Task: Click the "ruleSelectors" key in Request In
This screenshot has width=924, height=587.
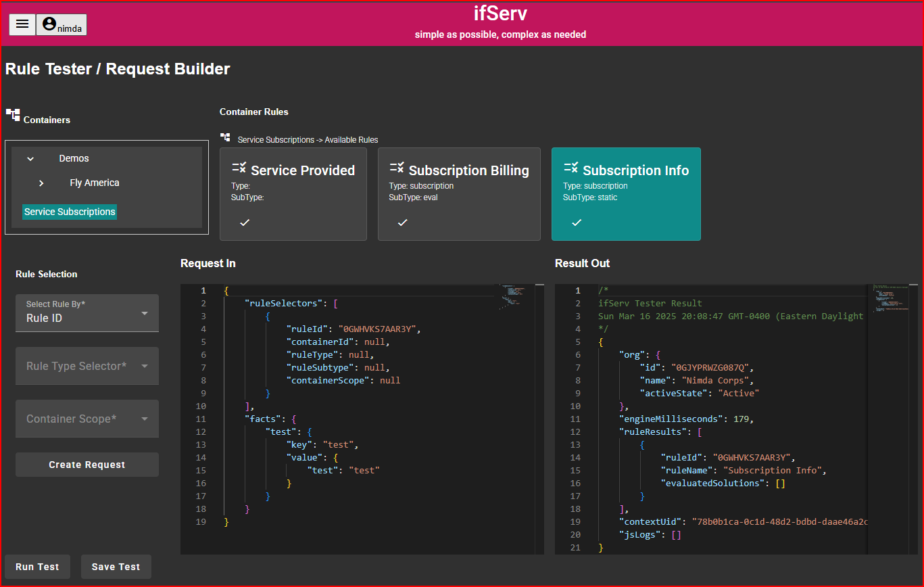Action: click(284, 304)
